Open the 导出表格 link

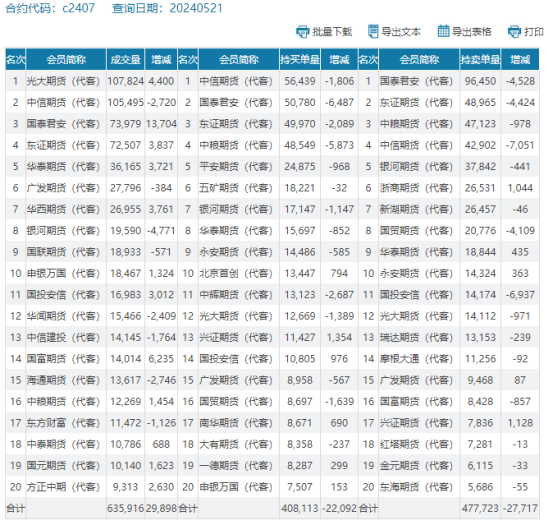tap(472, 32)
